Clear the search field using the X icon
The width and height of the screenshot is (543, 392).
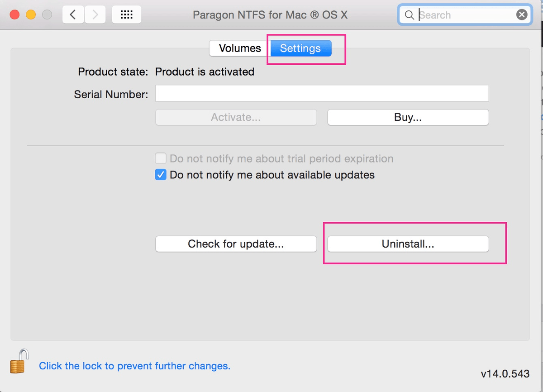coord(522,14)
